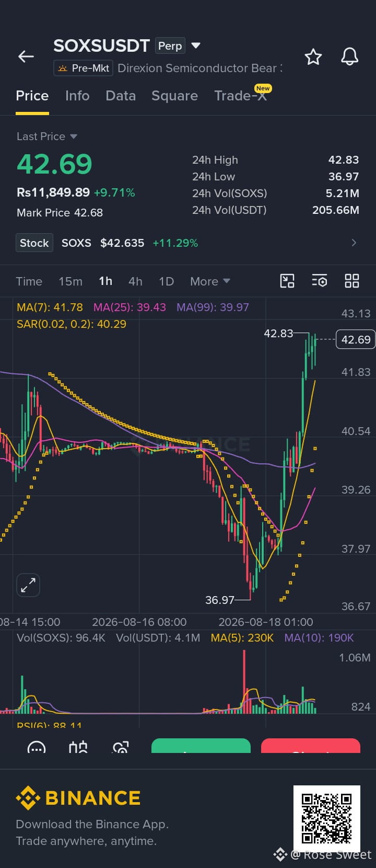This screenshot has width=376, height=868.
Task: Tap the MA(99): 39.97 indicator
Action: tap(213, 307)
